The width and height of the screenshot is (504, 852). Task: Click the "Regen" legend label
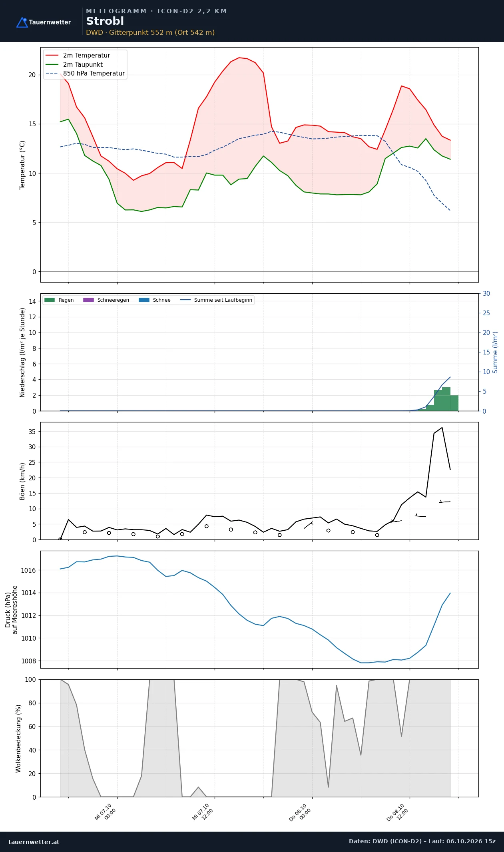pos(66,300)
